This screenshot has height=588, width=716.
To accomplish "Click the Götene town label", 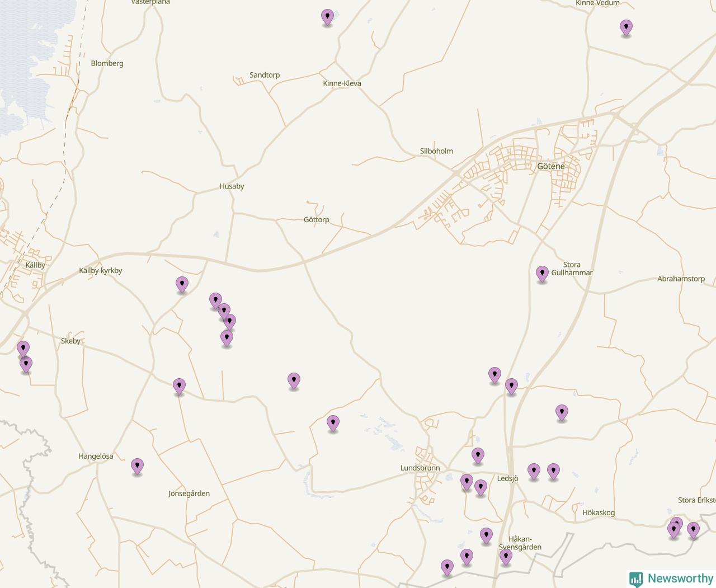I will [x=550, y=166].
